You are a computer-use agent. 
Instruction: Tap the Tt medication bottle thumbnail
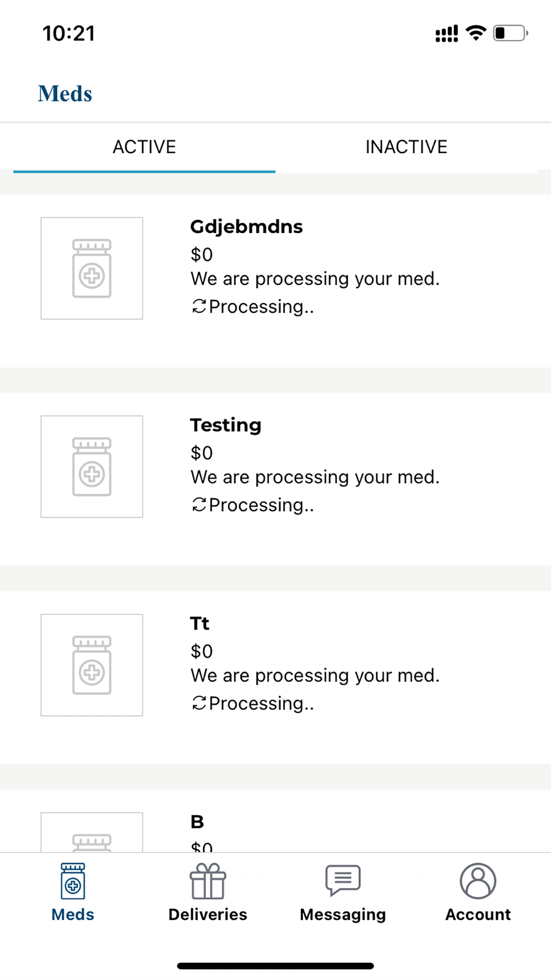(x=91, y=665)
